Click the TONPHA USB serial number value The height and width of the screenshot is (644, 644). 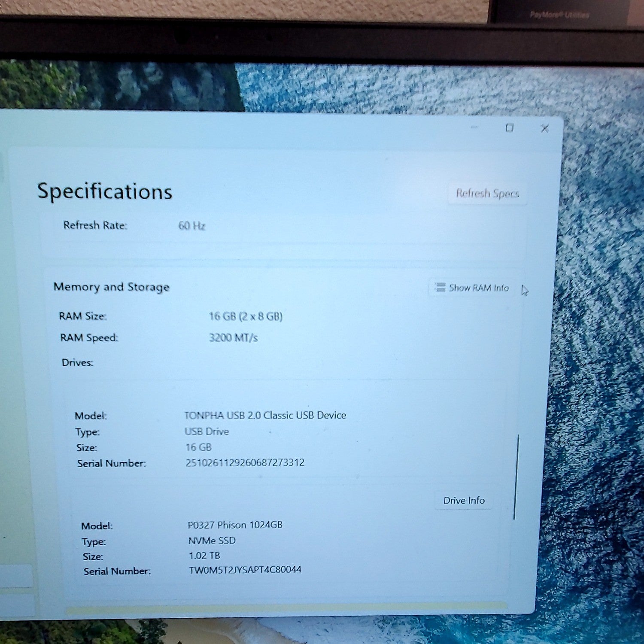click(245, 462)
